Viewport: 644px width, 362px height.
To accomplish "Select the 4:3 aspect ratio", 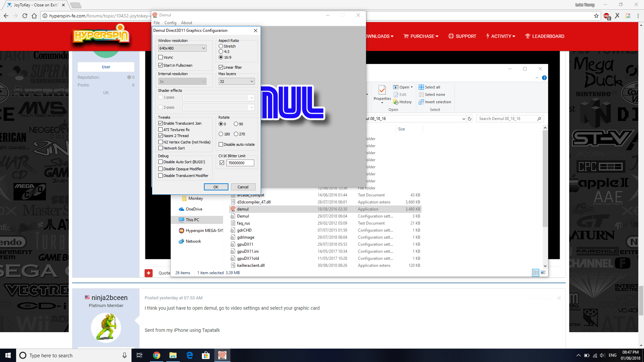I will tap(221, 52).
